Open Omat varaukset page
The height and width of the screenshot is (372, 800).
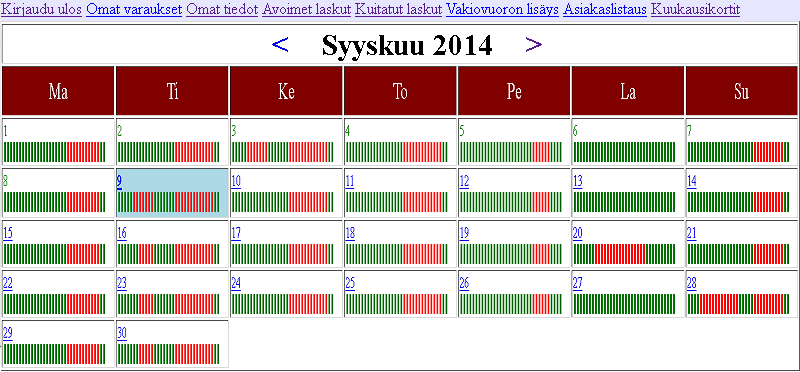[134, 9]
